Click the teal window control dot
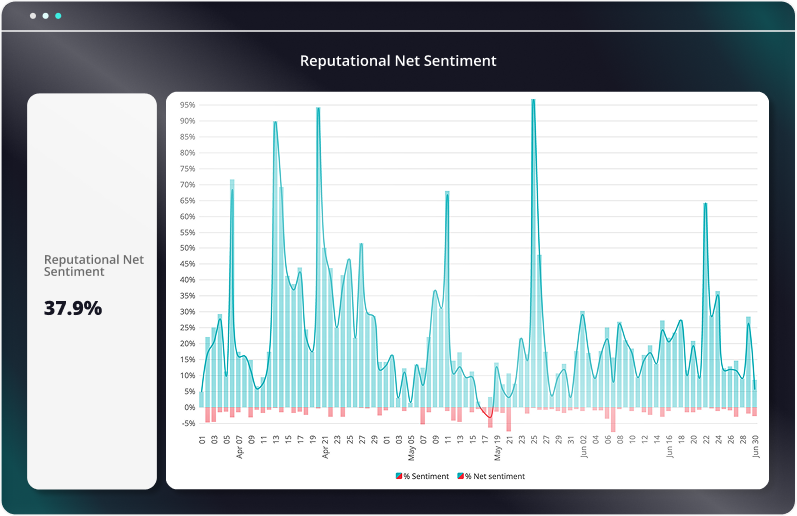 click(58, 17)
